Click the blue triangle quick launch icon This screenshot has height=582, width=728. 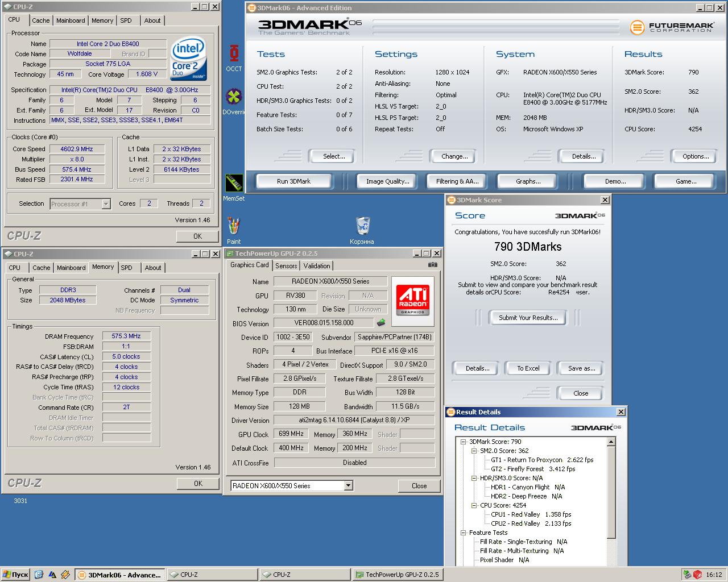[x=52, y=575]
